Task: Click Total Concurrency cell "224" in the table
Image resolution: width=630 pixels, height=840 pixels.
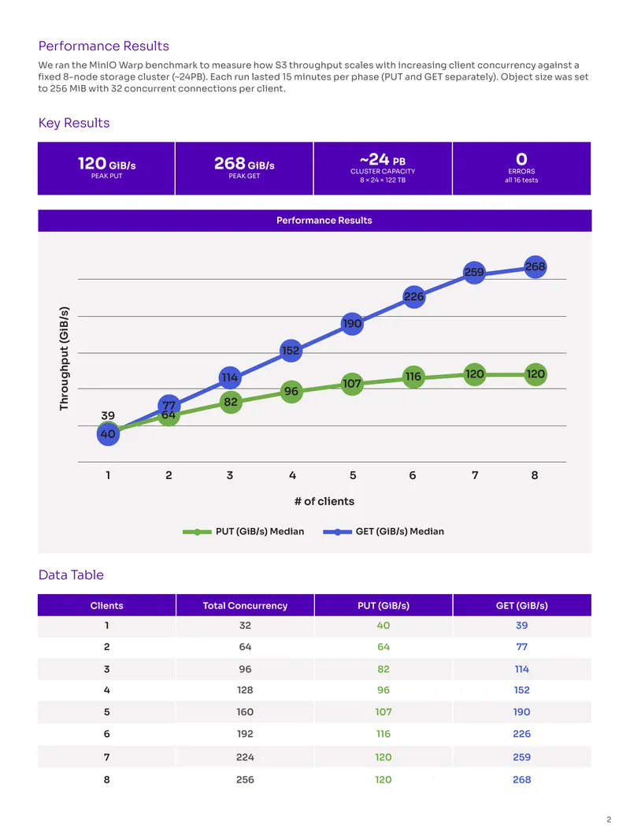Action: tap(245, 757)
